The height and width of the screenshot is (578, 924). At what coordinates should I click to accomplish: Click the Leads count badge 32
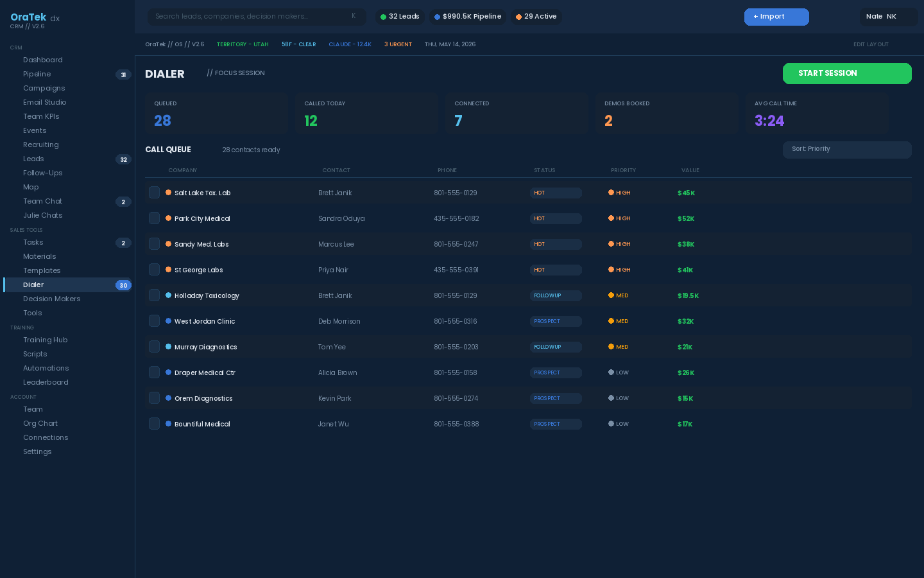click(123, 159)
